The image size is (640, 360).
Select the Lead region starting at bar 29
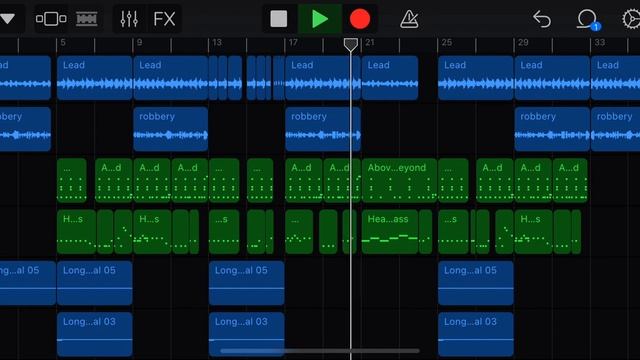pyautogui.click(x=552, y=78)
